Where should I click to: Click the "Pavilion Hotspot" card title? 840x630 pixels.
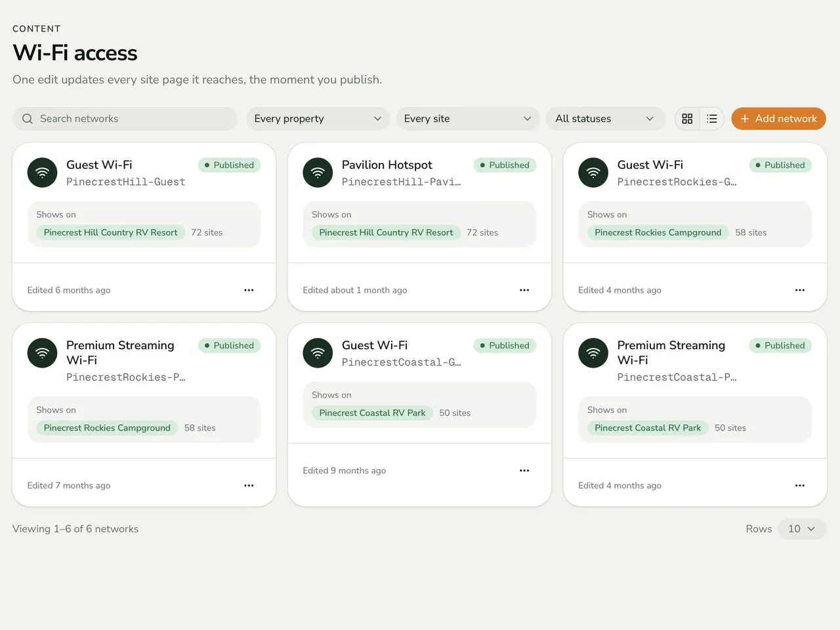click(387, 165)
